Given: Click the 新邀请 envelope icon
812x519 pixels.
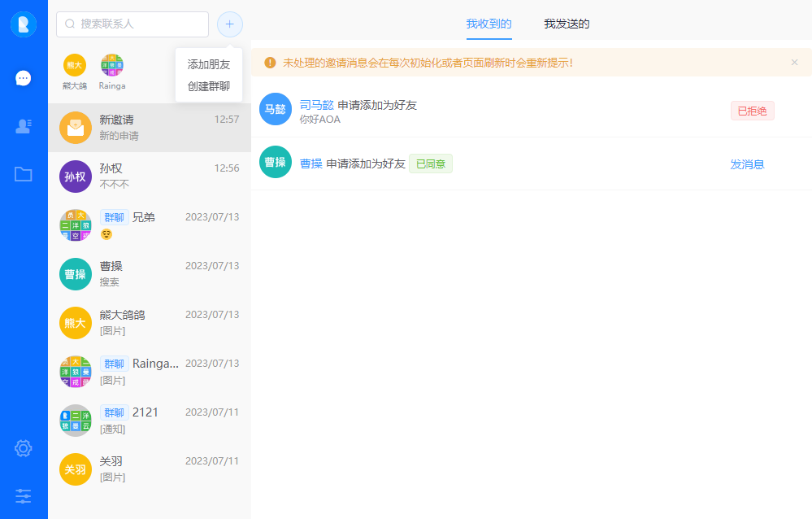Looking at the screenshot, I should (x=75, y=128).
